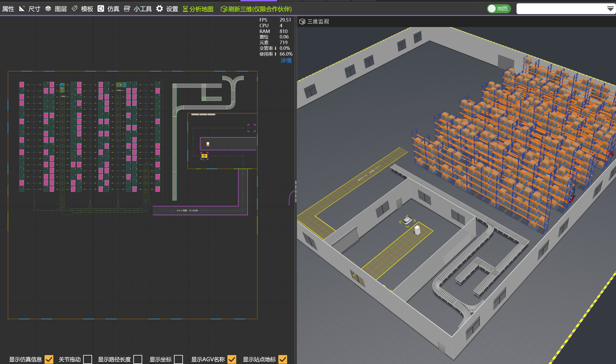Uncheck 显示AGV名称 checkbox
The image size is (616, 364).
(232, 359)
